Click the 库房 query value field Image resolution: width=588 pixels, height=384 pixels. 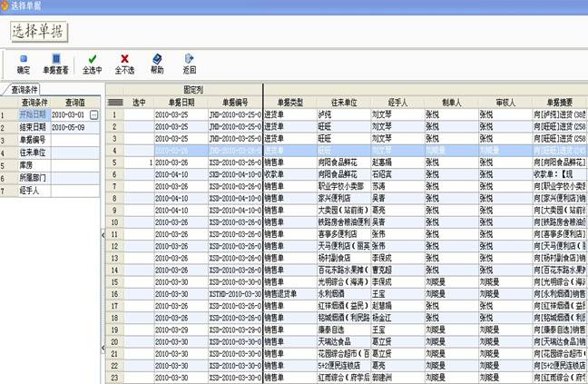coord(75,165)
